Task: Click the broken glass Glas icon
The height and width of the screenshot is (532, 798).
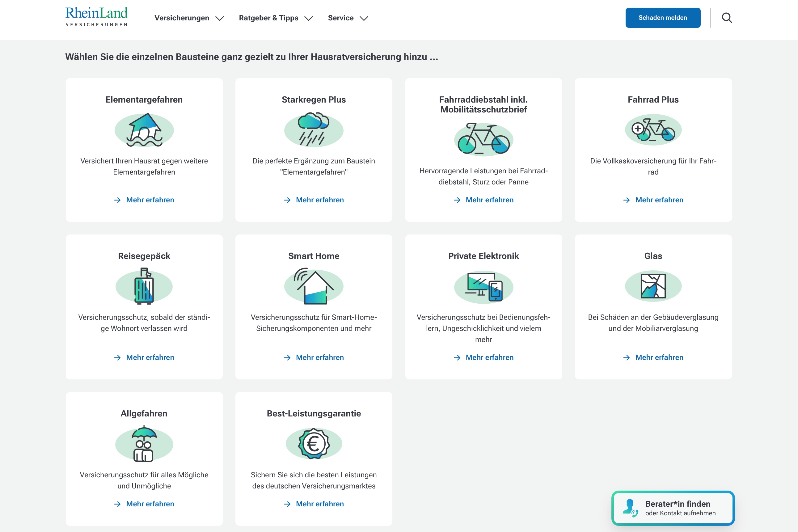Action: point(653,286)
